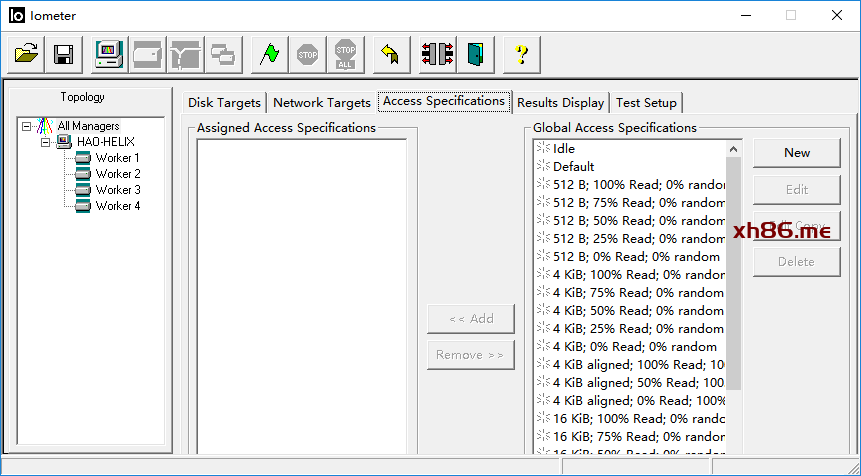Reset workers yellow arrow icon
This screenshot has width=861, height=476.
coord(392,54)
